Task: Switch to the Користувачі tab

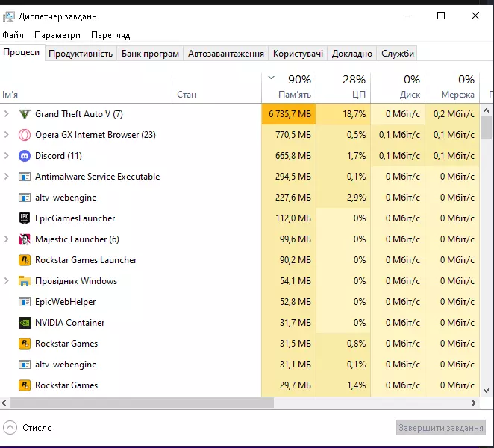Action: coord(298,54)
